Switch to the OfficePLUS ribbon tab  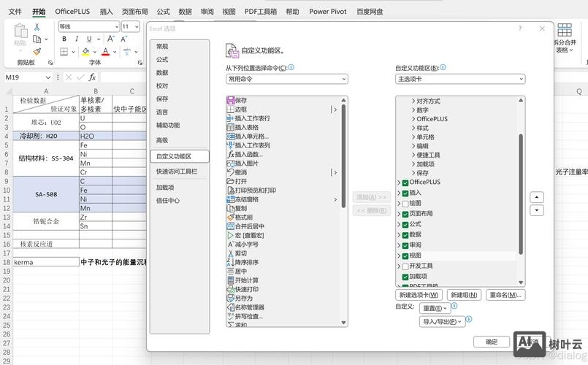pyautogui.click(x=72, y=12)
